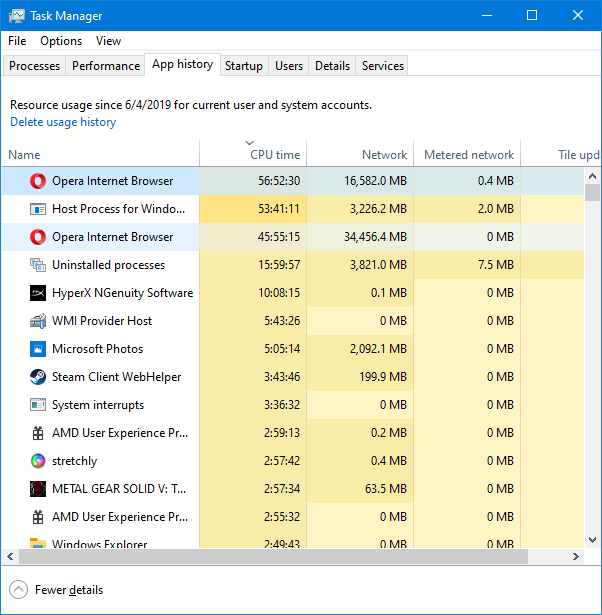602x615 pixels.
Task: Click the stretchly app icon
Action: (x=38, y=461)
